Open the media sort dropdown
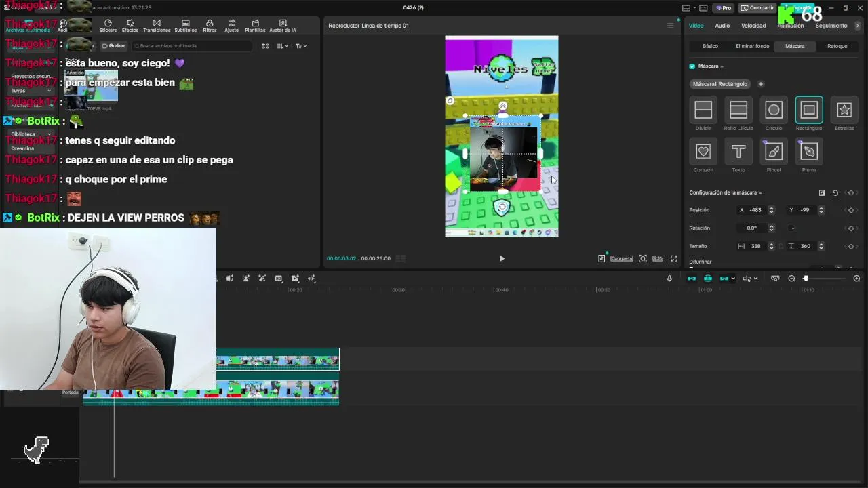Screen dimensions: 868x488 point(283,46)
